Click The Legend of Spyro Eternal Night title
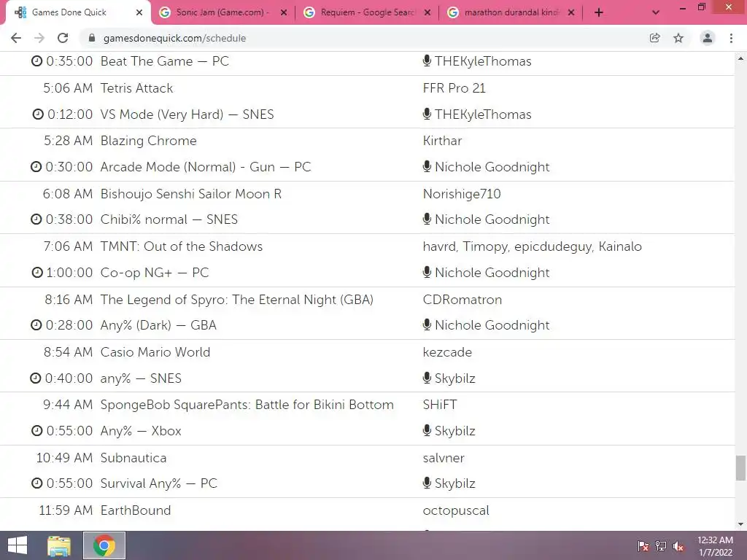The image size is (747, 560). 237,300
